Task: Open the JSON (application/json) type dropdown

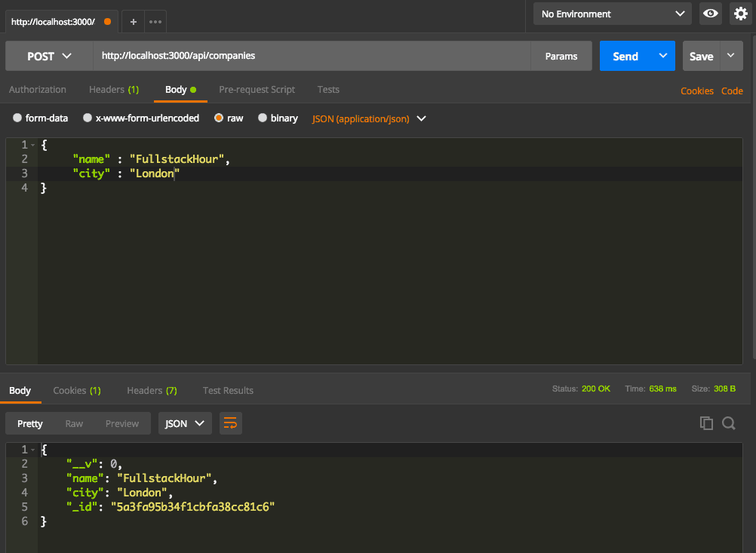Action: 369,118
